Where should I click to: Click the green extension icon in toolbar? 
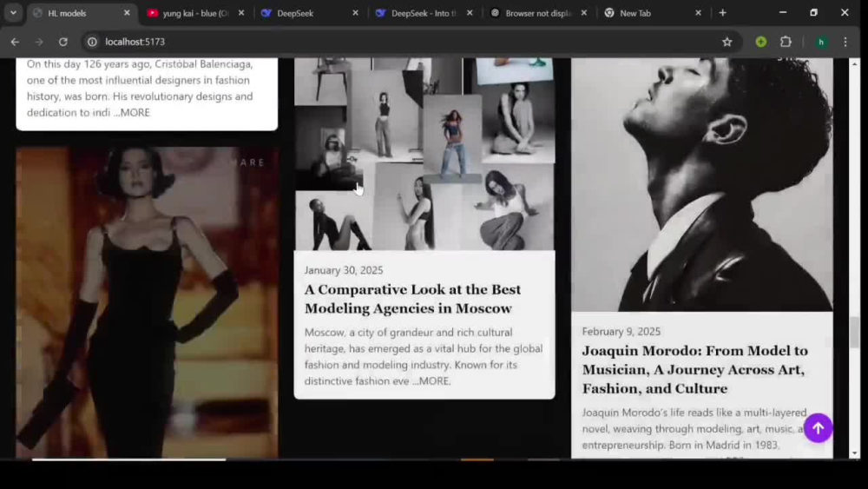[760, 42]
